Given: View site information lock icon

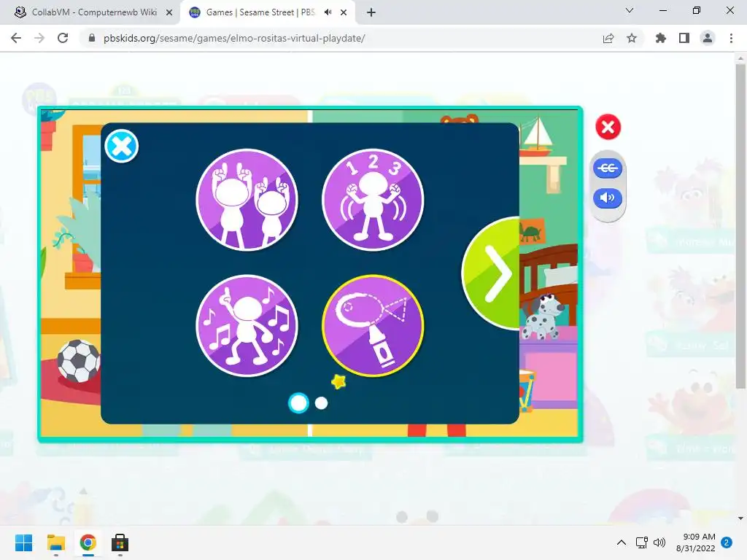Looking at the screenshot, I should click(92, 38).
